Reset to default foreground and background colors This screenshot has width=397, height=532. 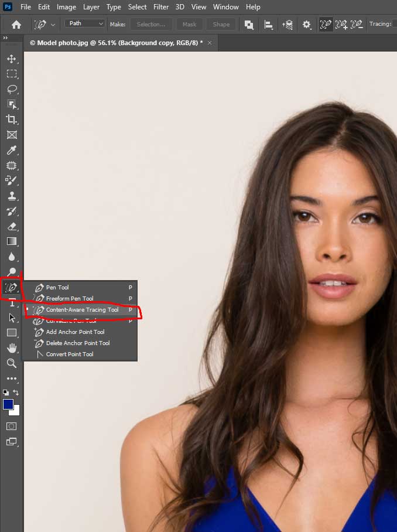tap(6, 393)
